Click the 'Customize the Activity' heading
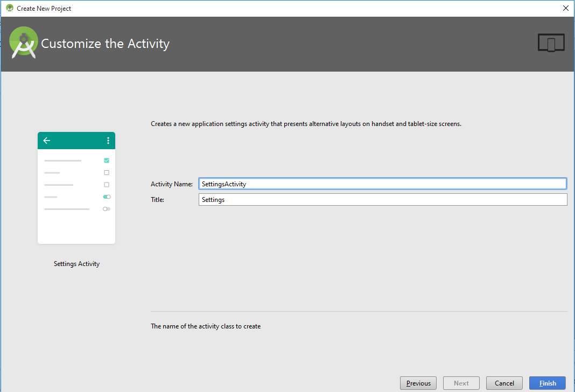This screenshot has width=575, height=392. [105, 44]
